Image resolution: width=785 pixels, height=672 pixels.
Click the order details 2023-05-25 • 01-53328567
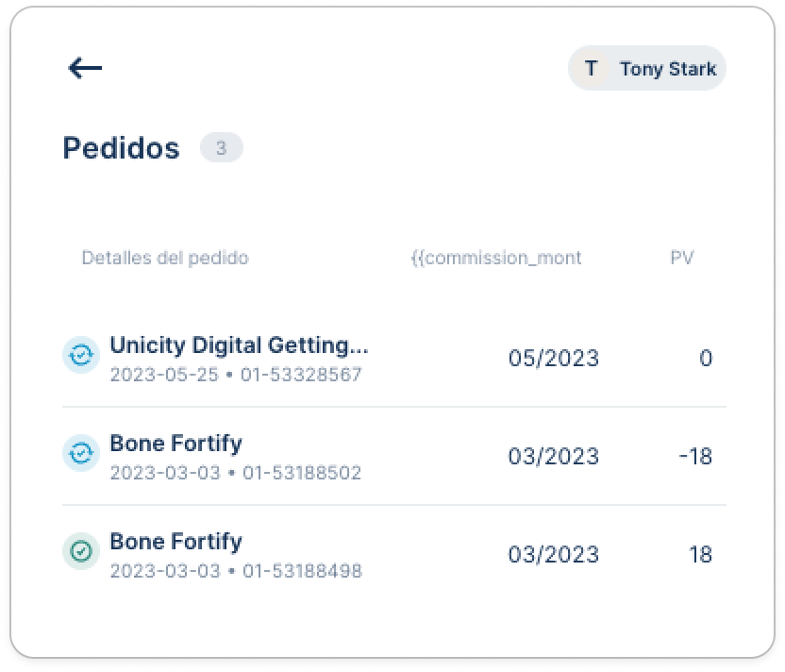pos(236,375)
